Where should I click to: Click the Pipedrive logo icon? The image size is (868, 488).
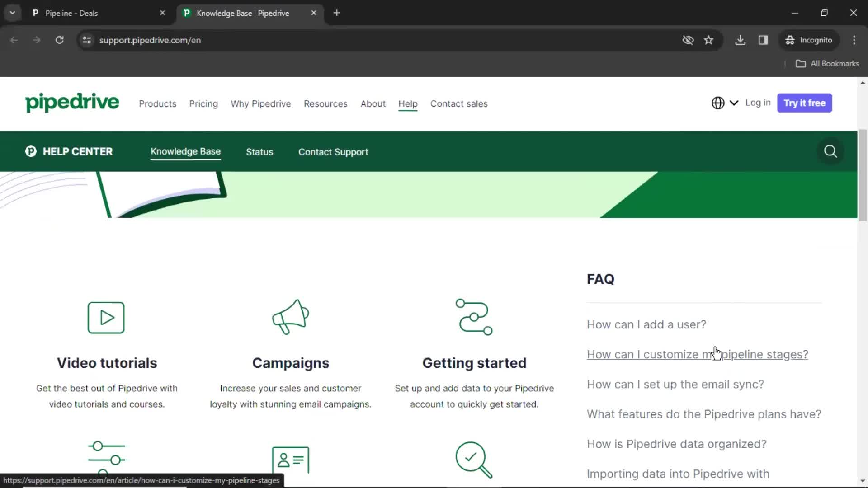point(71,103)
